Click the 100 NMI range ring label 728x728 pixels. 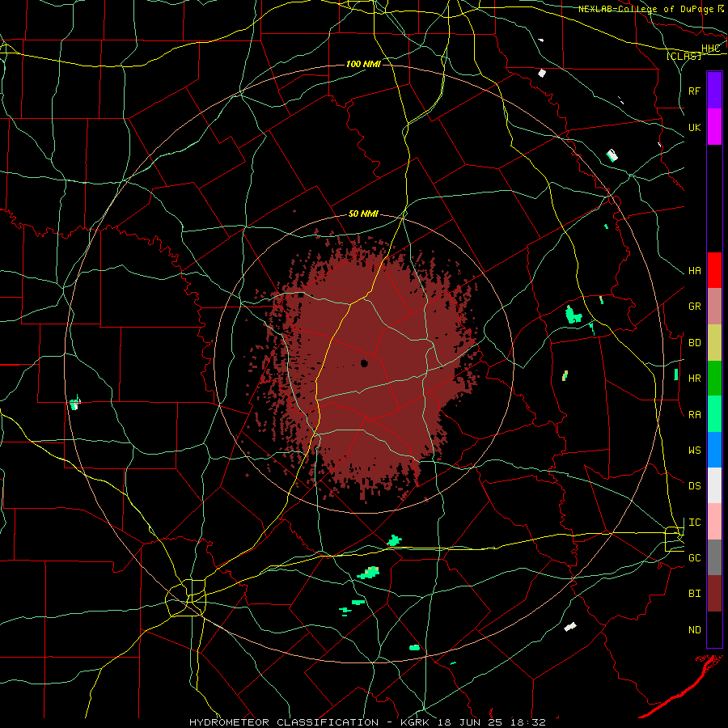tap(363, 64)
